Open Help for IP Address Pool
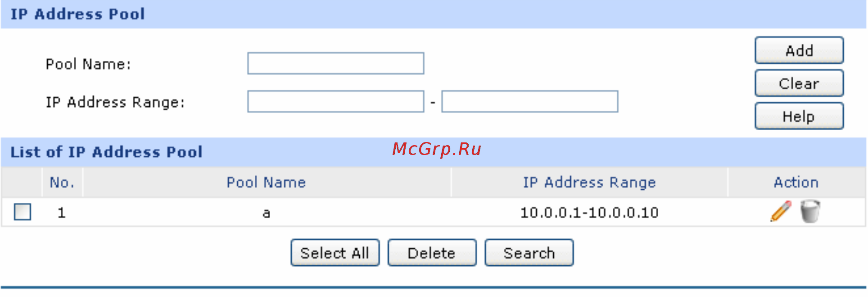 (x=799, y=116)
